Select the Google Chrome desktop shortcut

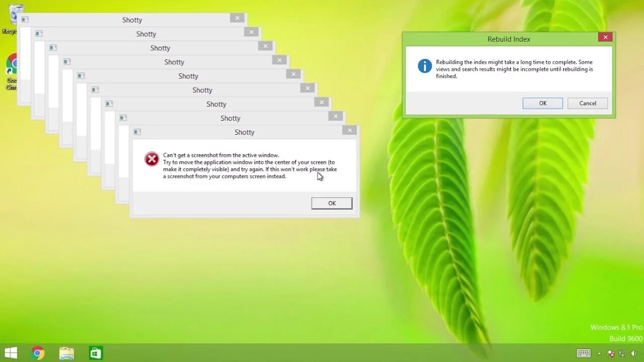click(x=12, y=72)
